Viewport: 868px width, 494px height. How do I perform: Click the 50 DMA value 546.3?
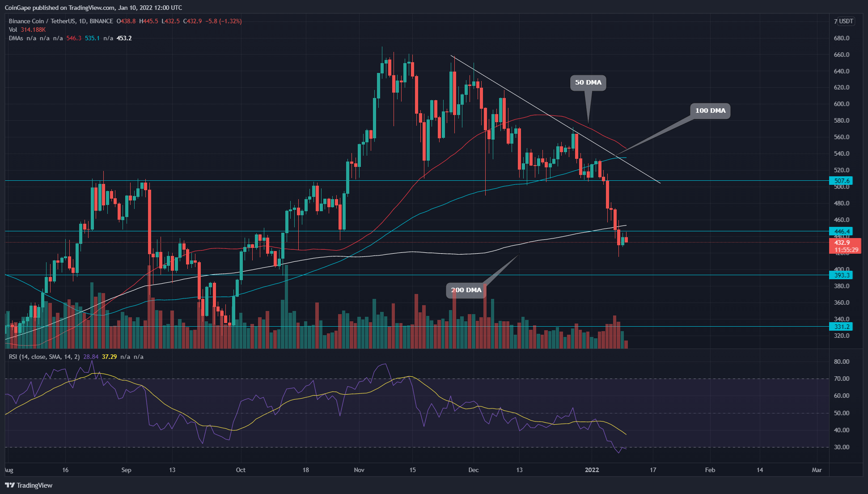tap(74, 38)
